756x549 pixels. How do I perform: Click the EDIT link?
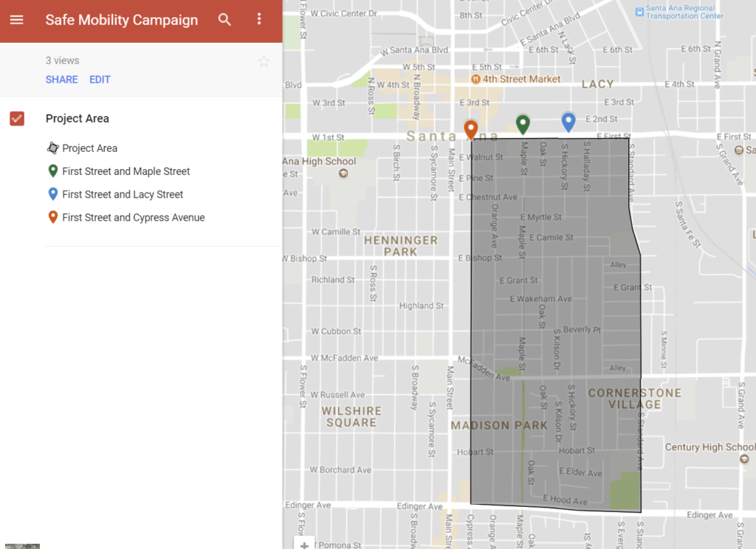pyautogui.click(x=100, y=80)
